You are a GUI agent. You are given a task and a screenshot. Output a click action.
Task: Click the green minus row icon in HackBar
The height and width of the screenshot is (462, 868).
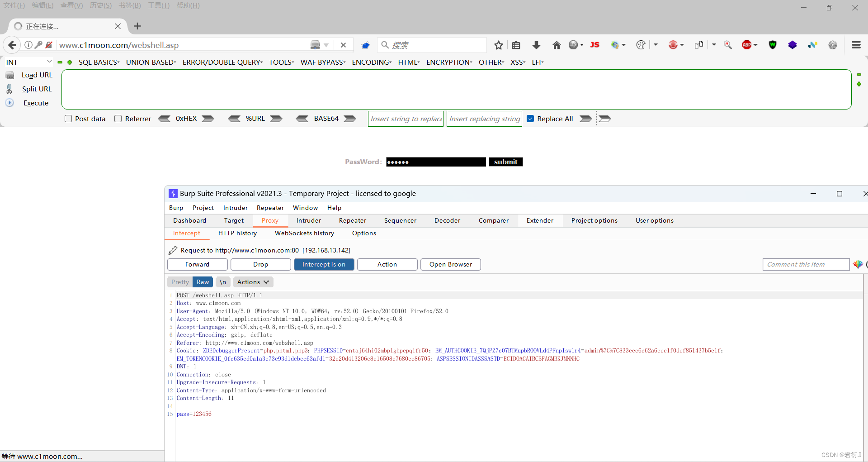pos(60,62)
